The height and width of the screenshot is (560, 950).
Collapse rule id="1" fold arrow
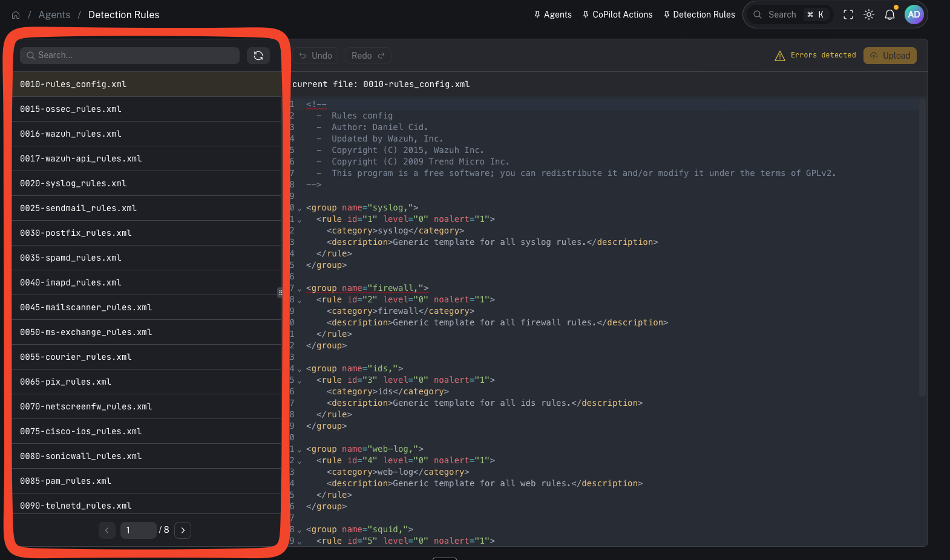coord(299,220)
